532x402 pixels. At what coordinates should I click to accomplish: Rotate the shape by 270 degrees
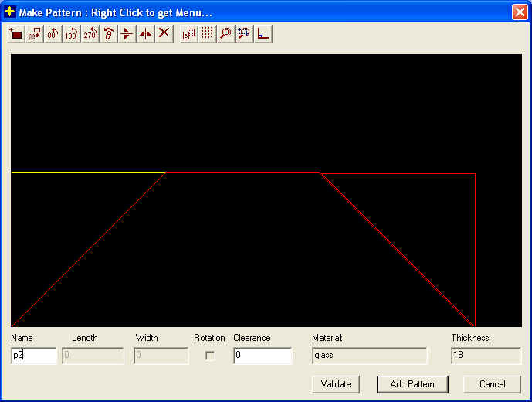point(90,33)
